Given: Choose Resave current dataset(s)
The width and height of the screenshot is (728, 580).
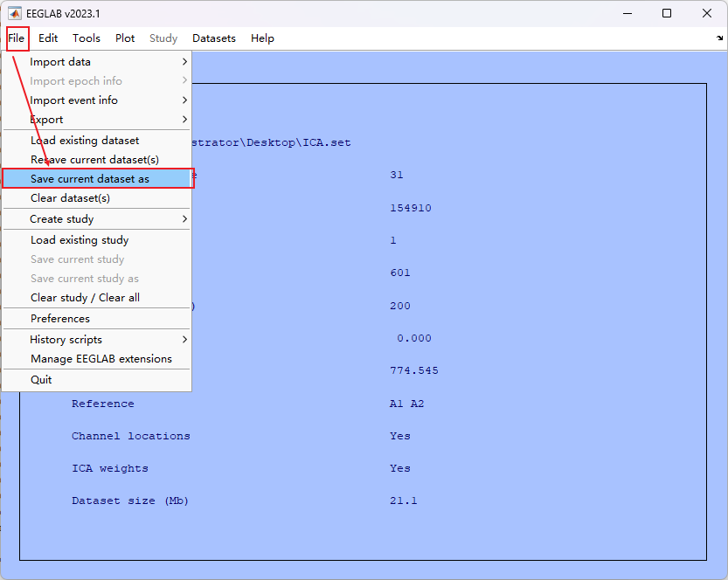Looking at the screenshot, I should tap(97, 160).
